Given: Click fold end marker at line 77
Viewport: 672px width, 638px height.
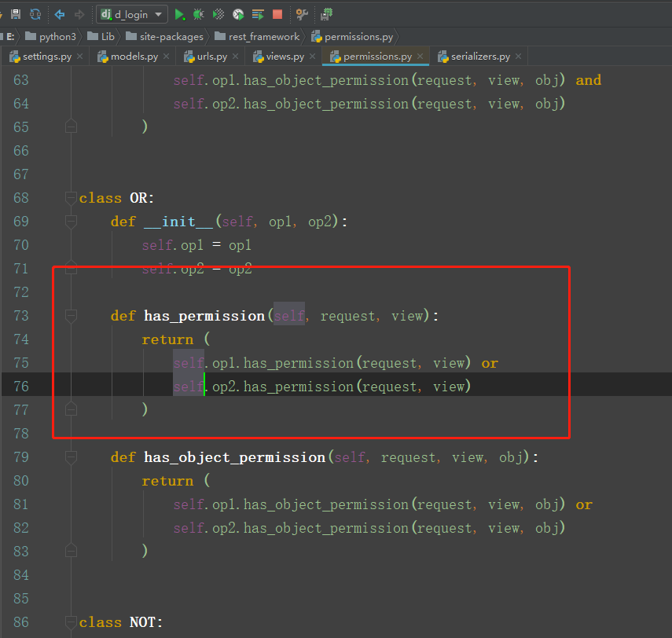Looking at the screenshot, I should coord(72,409).
